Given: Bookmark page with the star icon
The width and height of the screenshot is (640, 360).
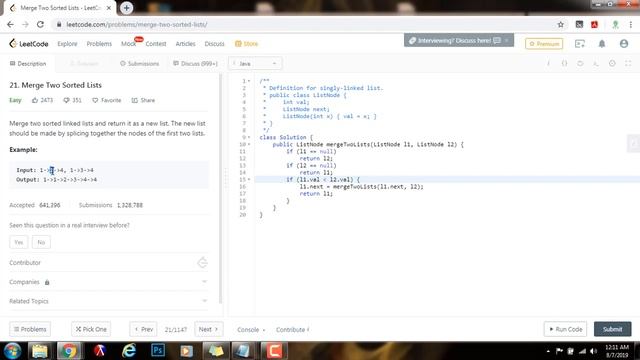Looking at the screenshot, I should [560, 24].
